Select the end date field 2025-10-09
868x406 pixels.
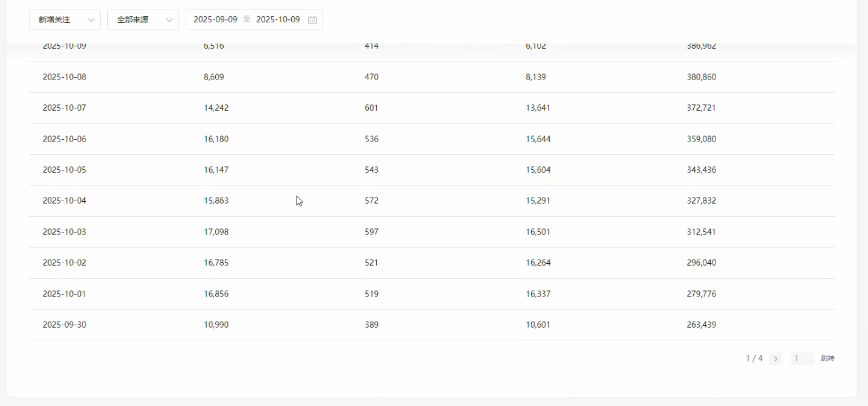(278, 20)
